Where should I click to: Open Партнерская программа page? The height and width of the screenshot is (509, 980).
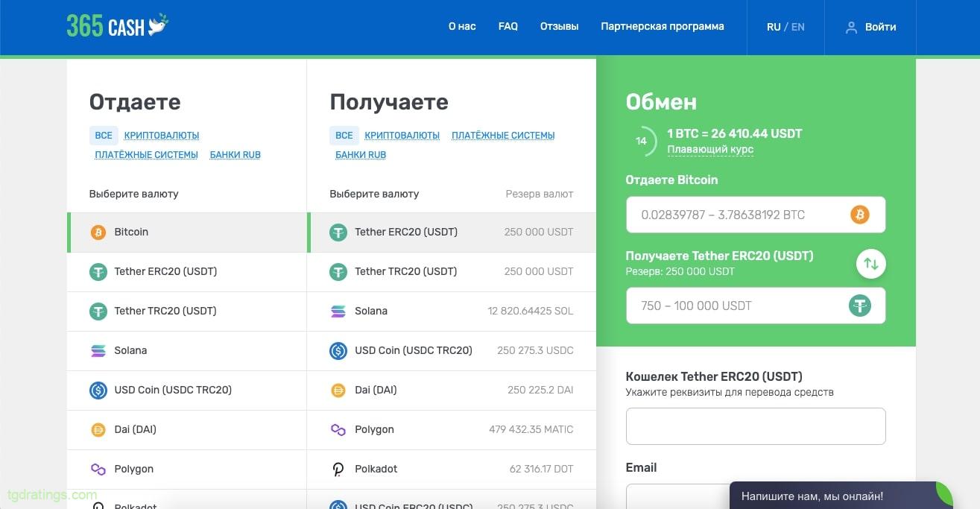(663, 27)
